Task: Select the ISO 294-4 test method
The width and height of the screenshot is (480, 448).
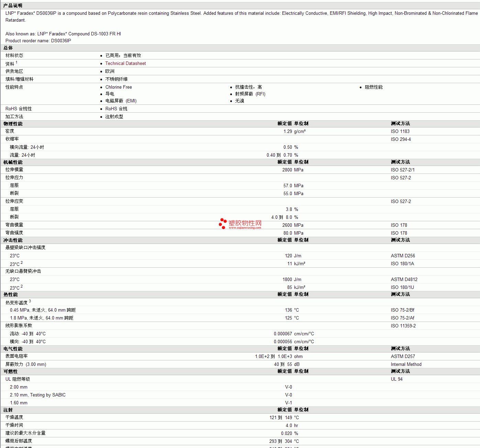Action: point(401,139)
